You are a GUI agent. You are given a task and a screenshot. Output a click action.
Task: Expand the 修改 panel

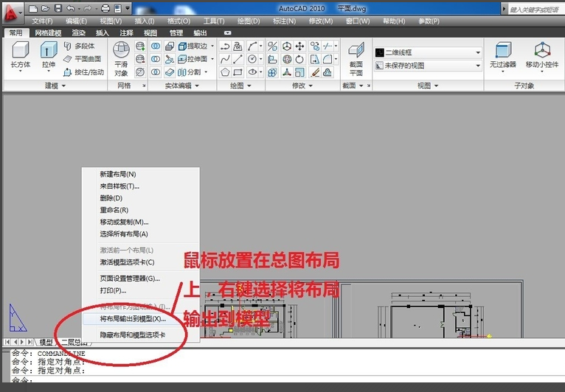pyautogui.click(x=302, y=85)
